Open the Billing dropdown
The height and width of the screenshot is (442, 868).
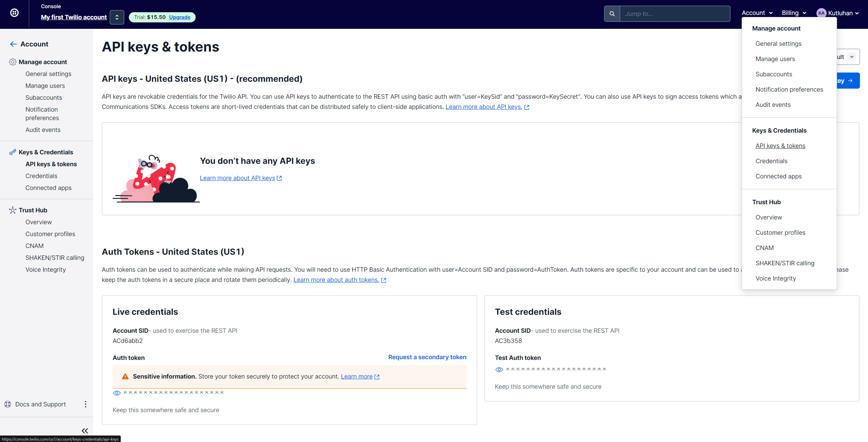[794, 13]
